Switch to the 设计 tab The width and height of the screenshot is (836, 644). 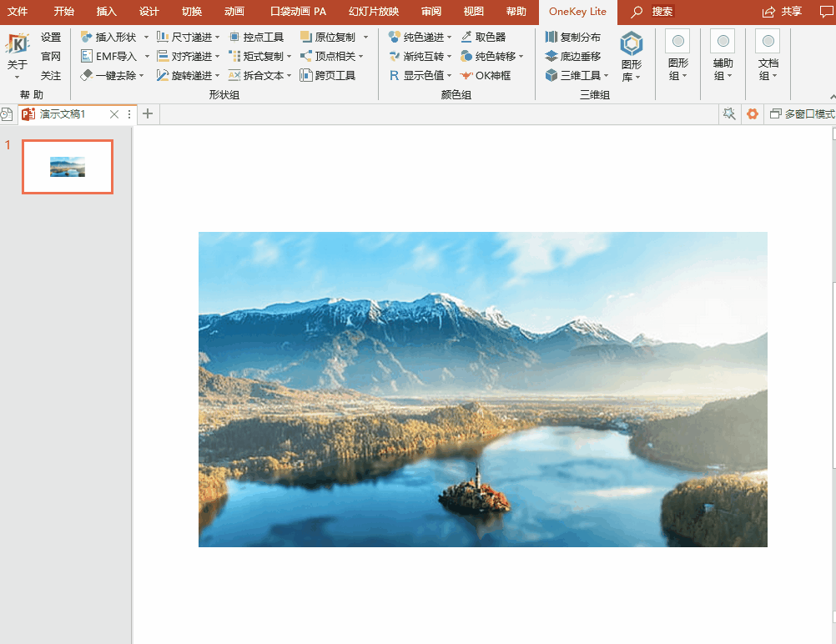click(x=149, y=12)
